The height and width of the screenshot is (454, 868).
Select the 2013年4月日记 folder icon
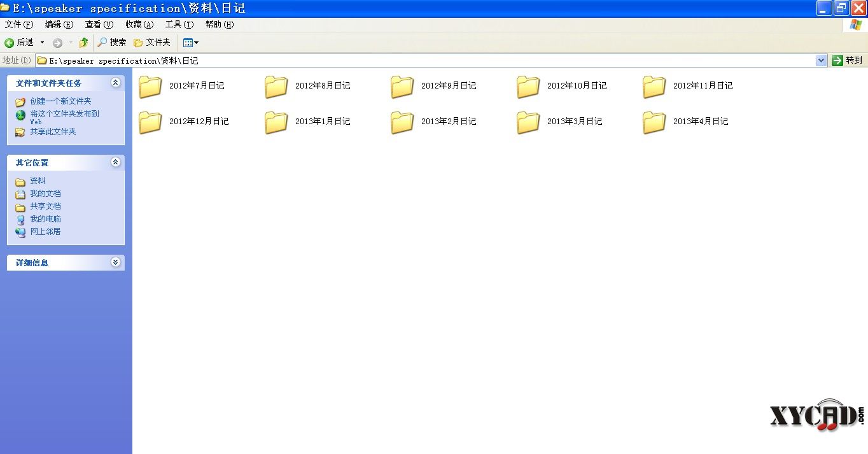[x=655, y=122]
